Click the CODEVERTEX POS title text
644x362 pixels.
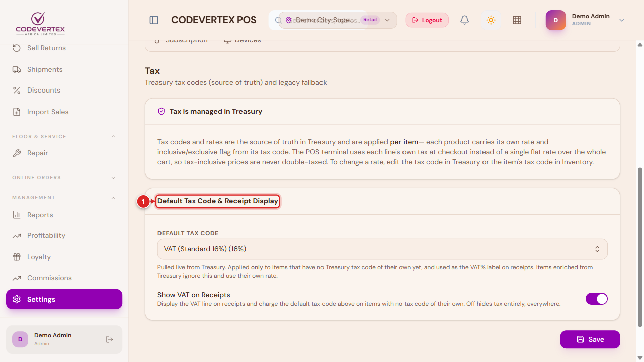pyautogui.click(x=214, y=20)
